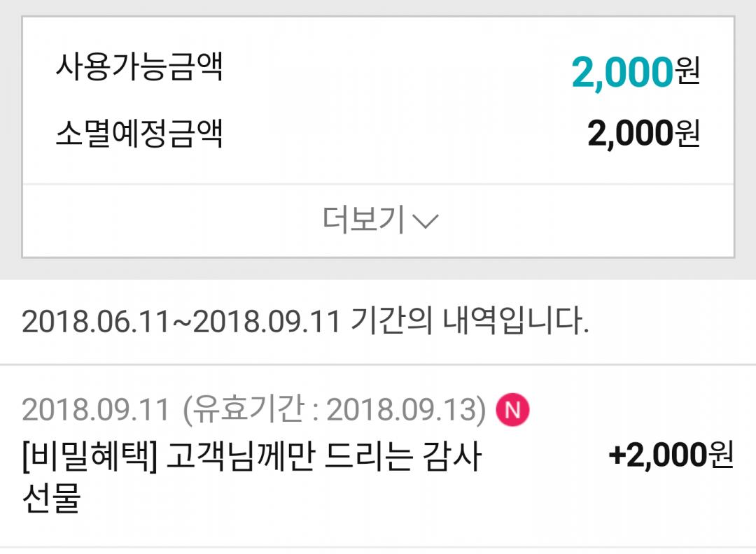Tap the 원 unit after expiring amount
This screenshot has width=756, height=554.
point(687,134)
